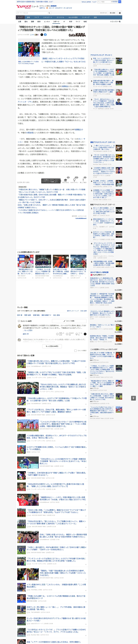Image resolution: width=138 pixels, height=644 pixels.
Task: Click the CoCoKARA publisher logo
Action: [x=77, y=35]
